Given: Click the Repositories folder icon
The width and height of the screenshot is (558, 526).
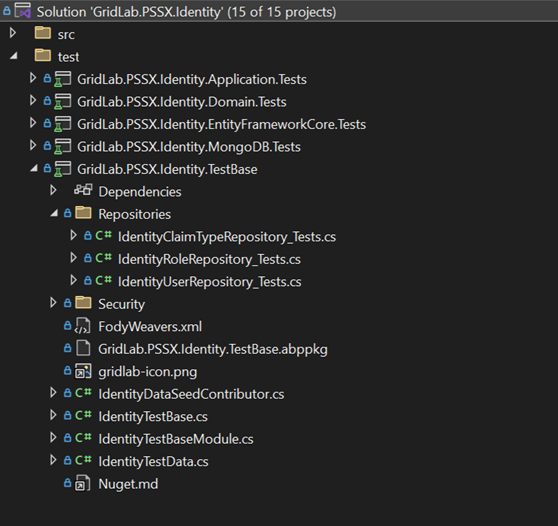Looking at the screenshot, I should pyautogui.click(x=84, y=213).
